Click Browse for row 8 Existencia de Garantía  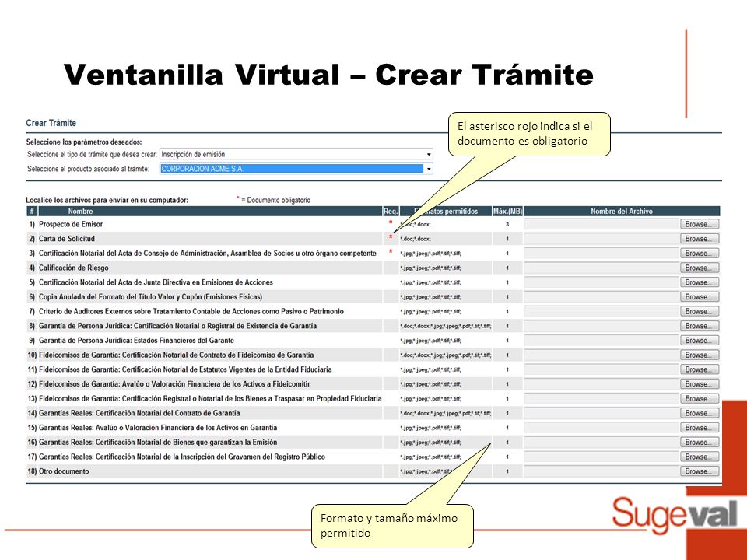(x=699, y=326)
